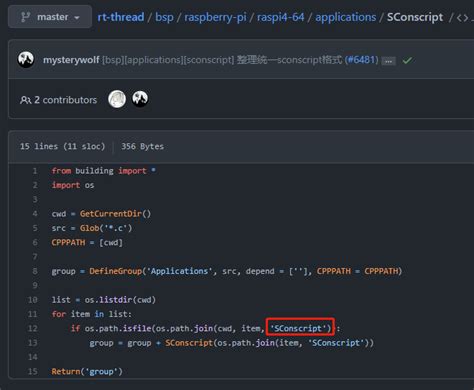
Task: Go to raspberry-pi directory breadcrumb
Action: click(x=215, y=17)
